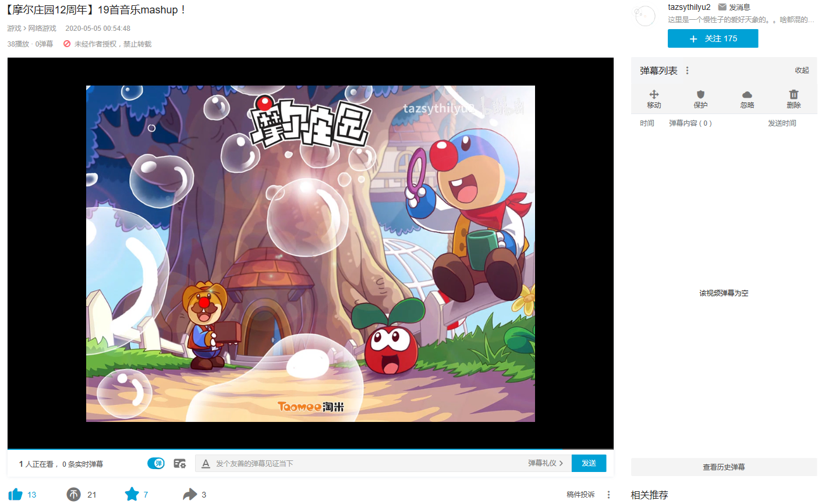Sort danmaku by 时间 column
Screen dimensions: 818x504
(x=647, y=123)
